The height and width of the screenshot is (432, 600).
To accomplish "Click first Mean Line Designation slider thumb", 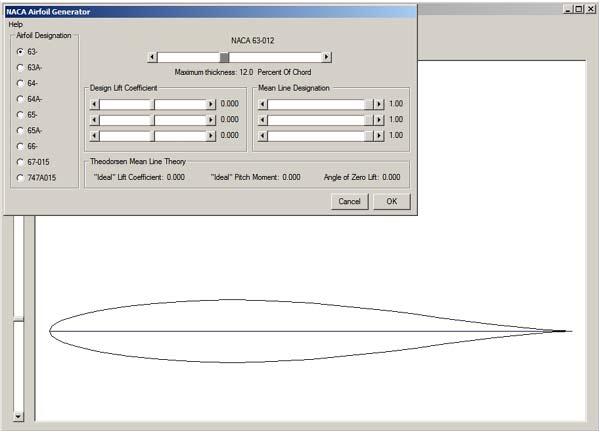I will click(369, 104).
